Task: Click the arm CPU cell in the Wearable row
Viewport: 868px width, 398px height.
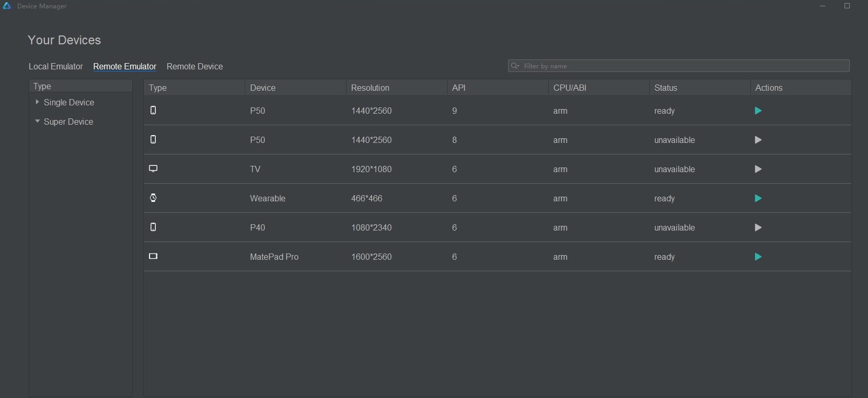Action: [x=560, y=198]
